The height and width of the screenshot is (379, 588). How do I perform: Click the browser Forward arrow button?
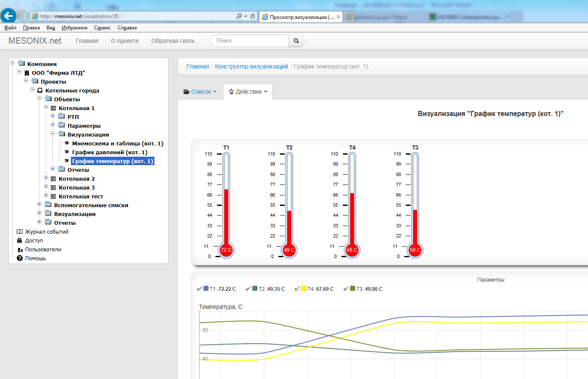(23, 16)
